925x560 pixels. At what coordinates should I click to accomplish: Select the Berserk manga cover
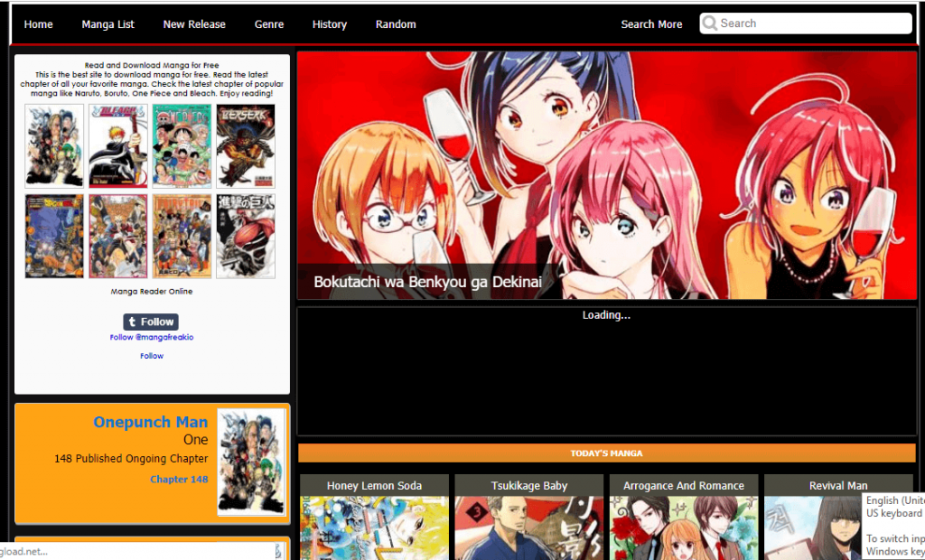pyautogui.click(x=245, y=145)
